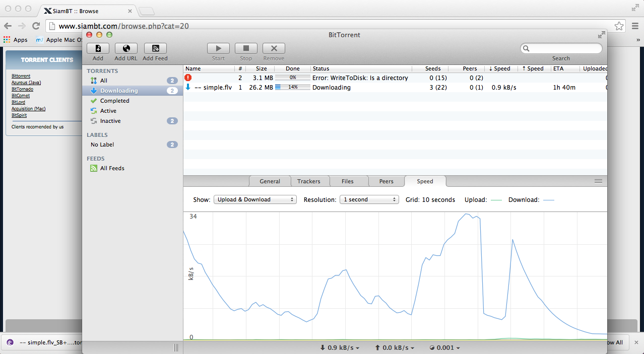Image resolution: width=644 pixels, height=354 pixels.
Task: Click the downloaded torrent file icon in Chrome's download bar
Action: [10, 342]
